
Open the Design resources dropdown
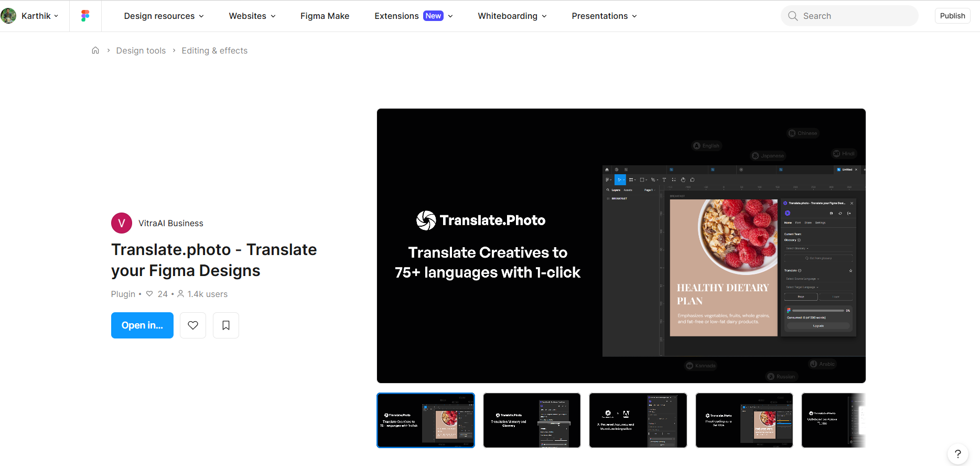(164, 16)
